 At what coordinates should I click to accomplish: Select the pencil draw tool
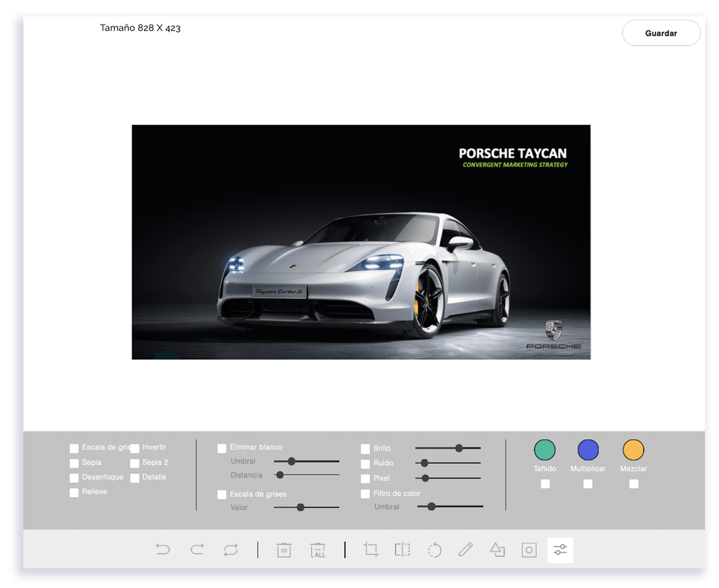click(466, 549)
